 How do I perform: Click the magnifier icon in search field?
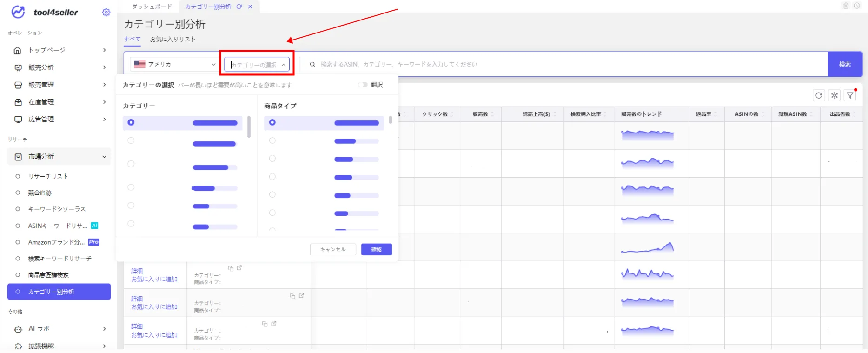(x=312, y=64)
